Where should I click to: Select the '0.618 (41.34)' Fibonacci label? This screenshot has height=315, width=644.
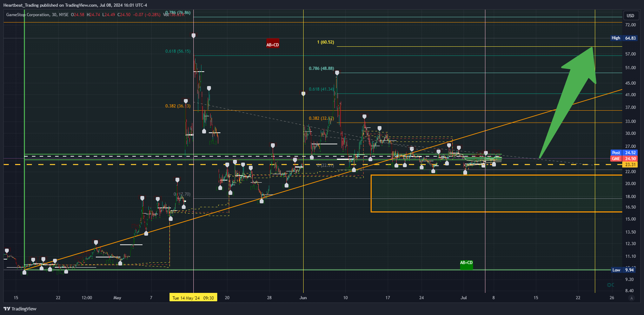321,89
